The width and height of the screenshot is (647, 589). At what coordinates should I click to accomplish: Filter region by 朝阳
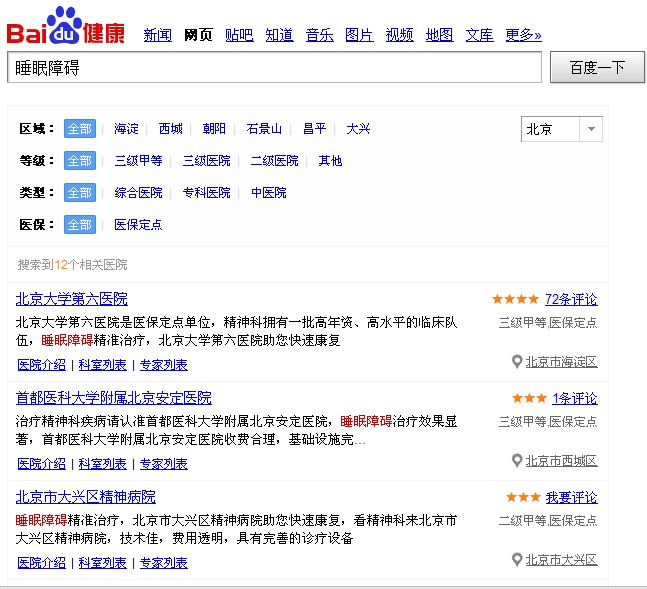click(214, 129)
